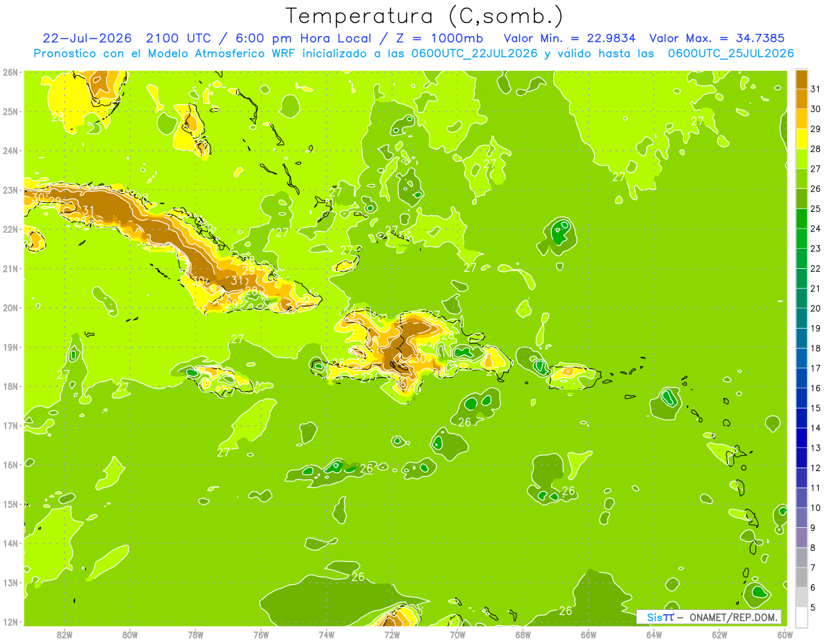Click the "Temperatura (C,somb.)" map title
The height and width of the screenshot is (644, 834).
424,16
